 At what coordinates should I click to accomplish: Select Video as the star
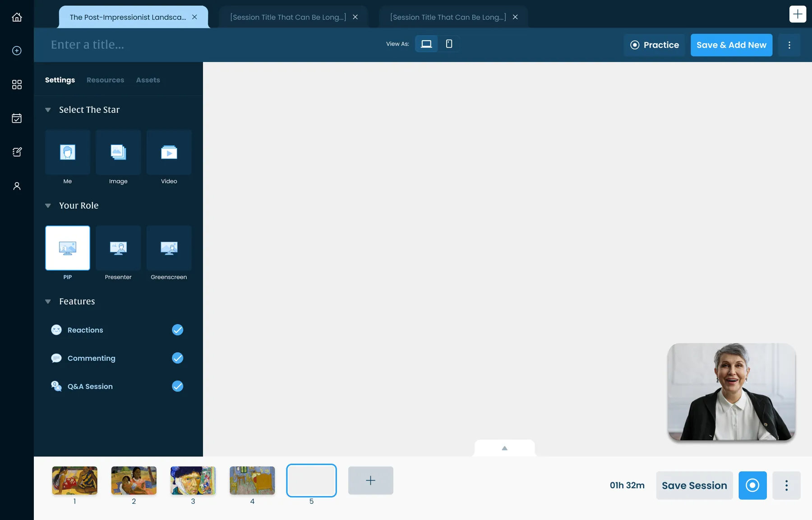[169, 152]
